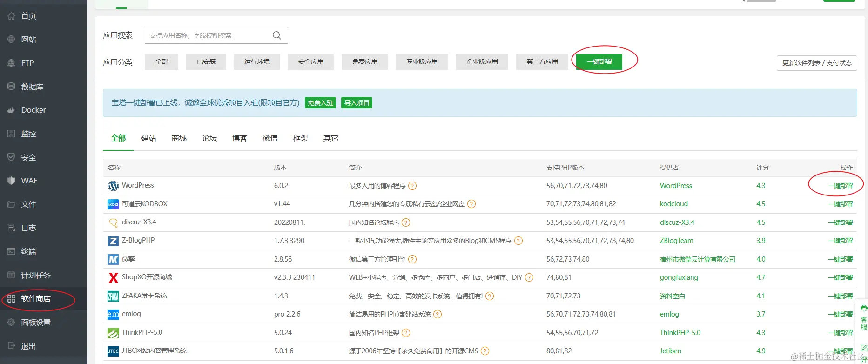This screenshot has height=364, width=868.
Task: Click the Docker whale icon
Action: (12, 110)
